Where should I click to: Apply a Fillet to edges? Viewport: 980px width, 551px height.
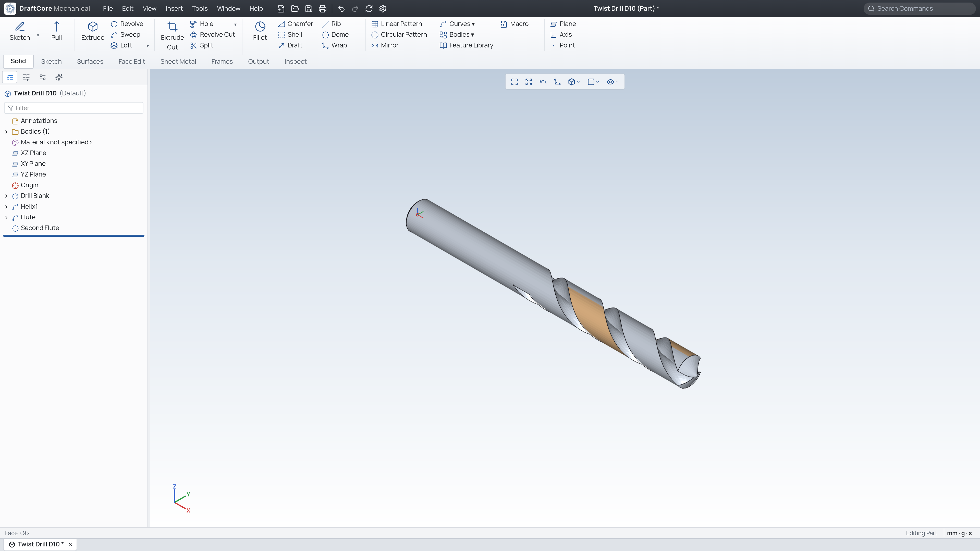pos(260,31)
